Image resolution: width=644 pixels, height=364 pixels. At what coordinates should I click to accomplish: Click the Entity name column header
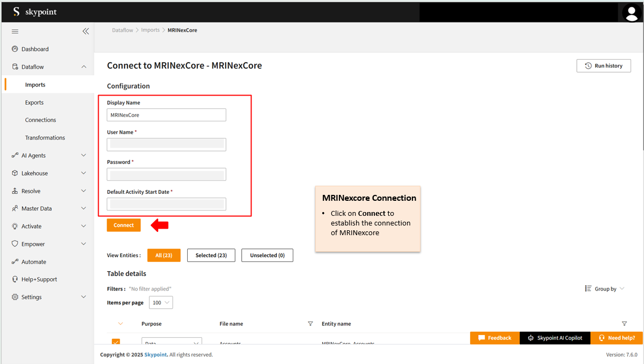click(336, 324)
